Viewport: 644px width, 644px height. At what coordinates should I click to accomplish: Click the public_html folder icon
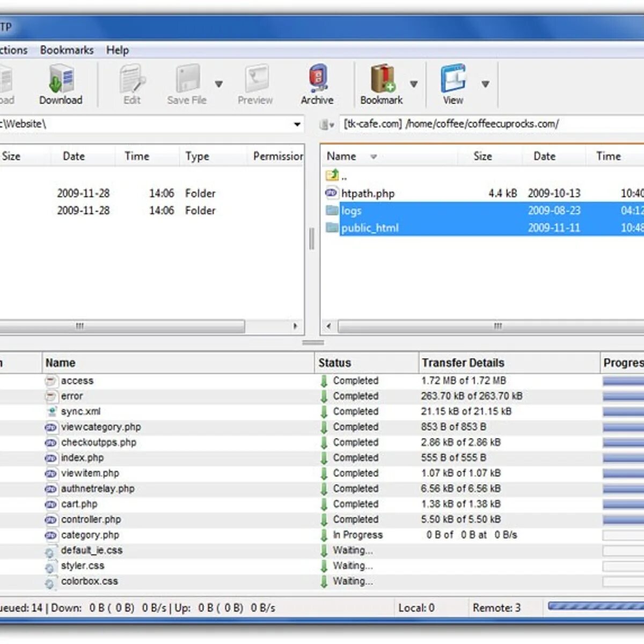coord(332,228)
